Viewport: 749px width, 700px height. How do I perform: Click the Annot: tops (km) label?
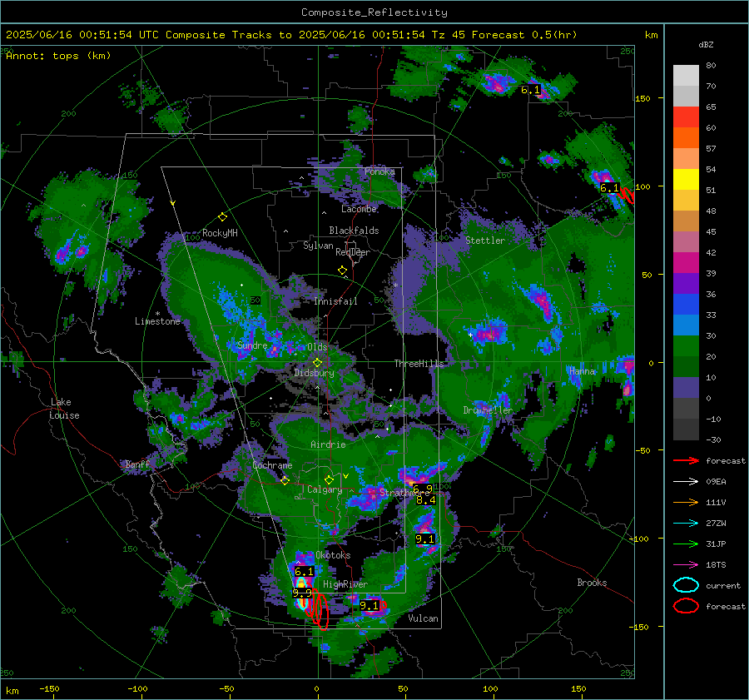click(58, 56)
